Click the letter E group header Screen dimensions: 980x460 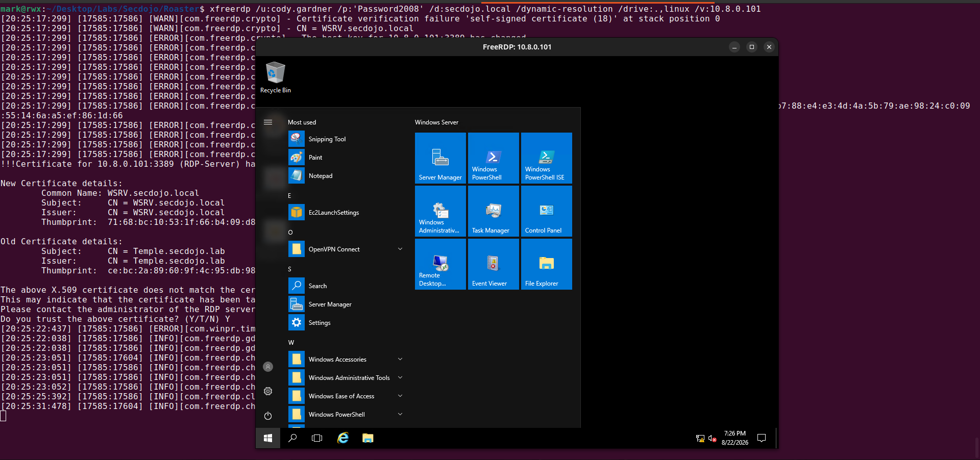[x=289, y=196]
